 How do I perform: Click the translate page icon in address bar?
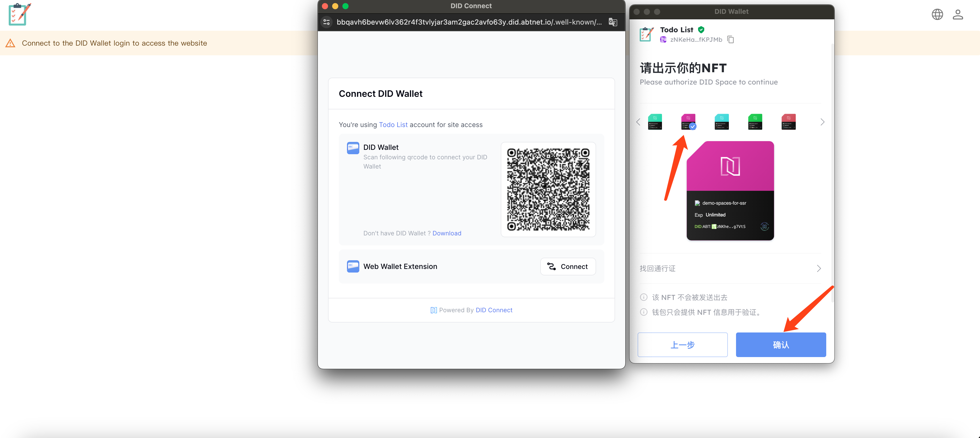click(612, 22)
